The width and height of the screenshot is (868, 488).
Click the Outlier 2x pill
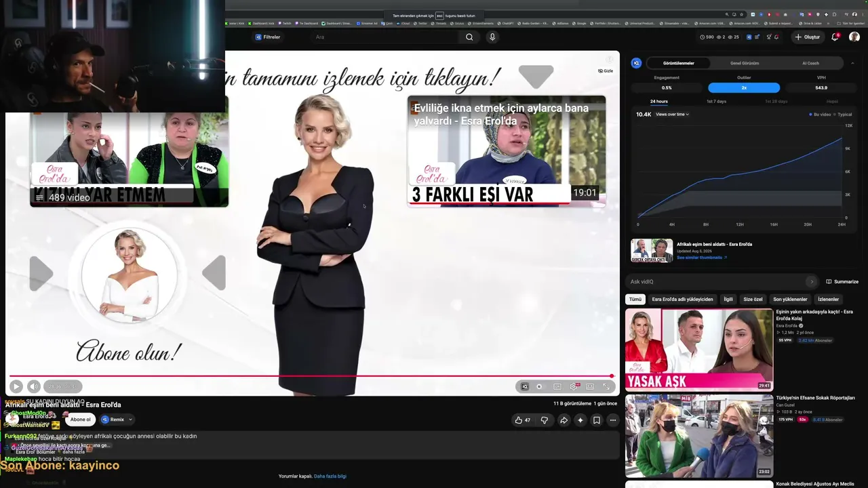click(744, 87)
